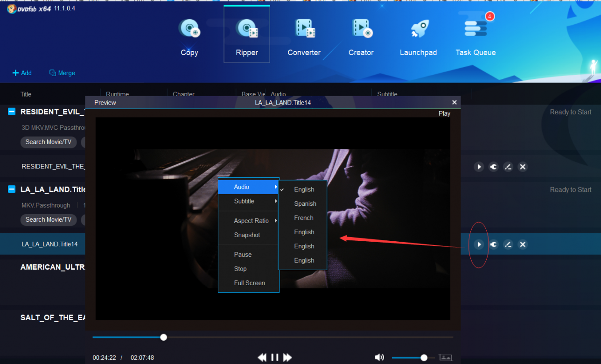The width and height of the screenshot is (601, 364).
Task: Open video edit for RESIDENT_EVIL_THE row
Action: coord(508,167)
